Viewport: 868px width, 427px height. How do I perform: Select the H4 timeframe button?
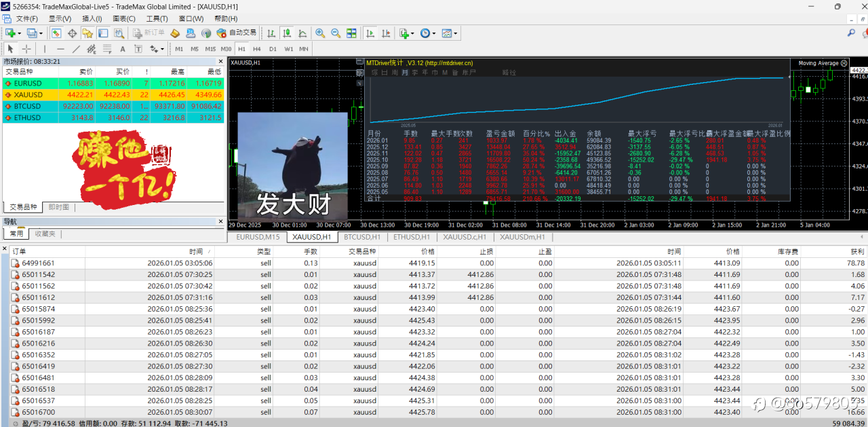pos(257,49)
